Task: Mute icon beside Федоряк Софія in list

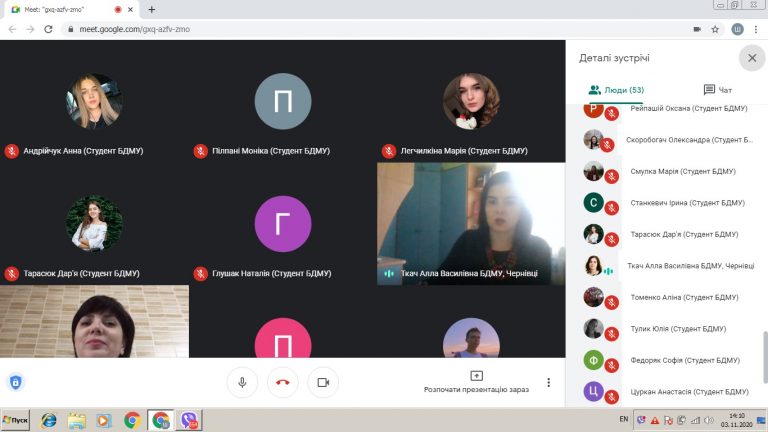Action: 611,365
